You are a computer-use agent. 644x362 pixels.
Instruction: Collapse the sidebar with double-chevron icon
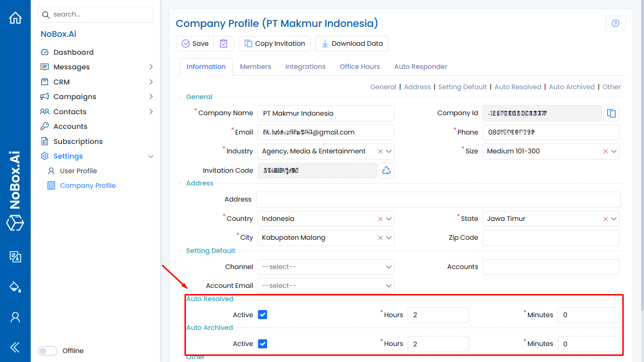15,348
